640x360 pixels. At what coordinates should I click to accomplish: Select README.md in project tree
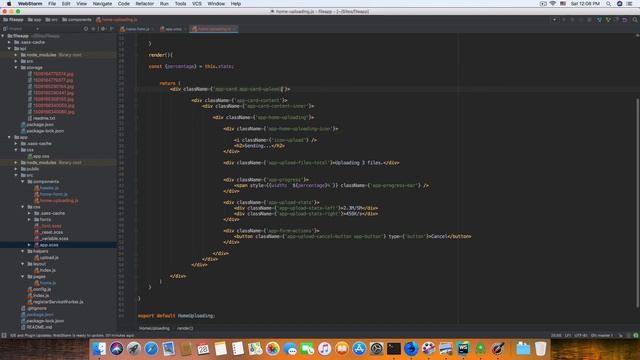click(36, 327)
